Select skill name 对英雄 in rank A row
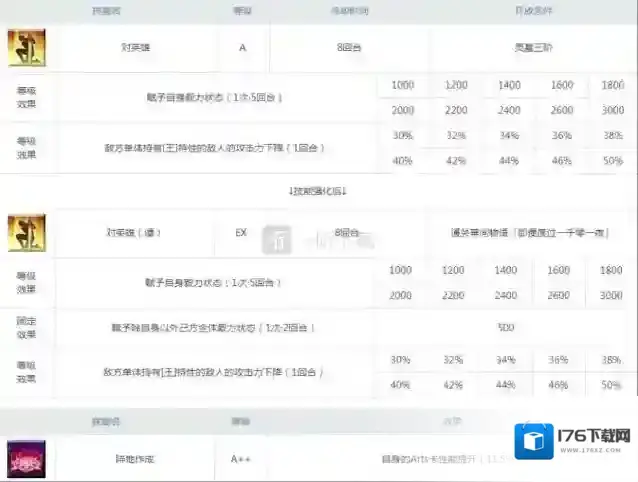The width and height of the screenshot is (638, 482). pos(135,48)
